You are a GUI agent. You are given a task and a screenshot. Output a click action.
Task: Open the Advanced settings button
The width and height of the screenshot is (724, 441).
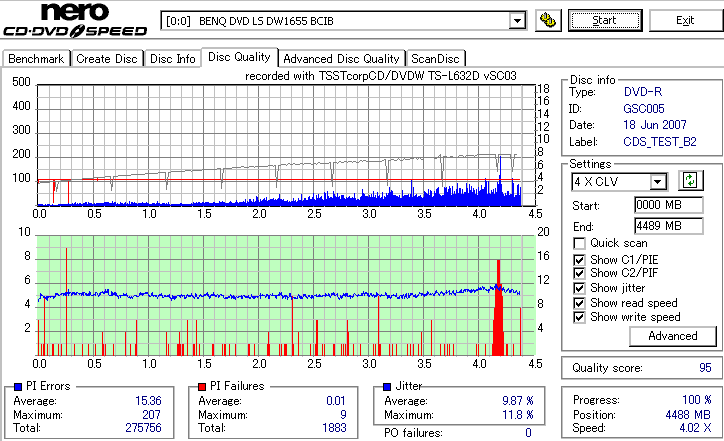pos(673,336)
